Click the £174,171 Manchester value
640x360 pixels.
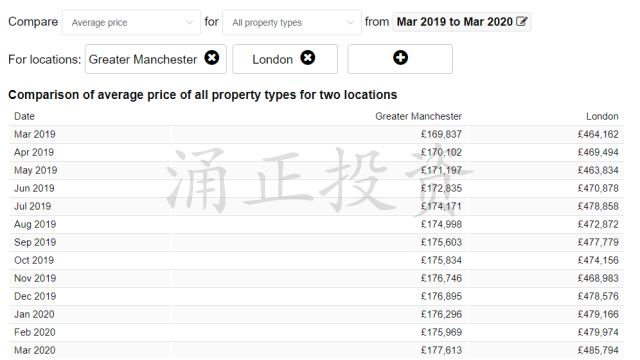point(441,206)
